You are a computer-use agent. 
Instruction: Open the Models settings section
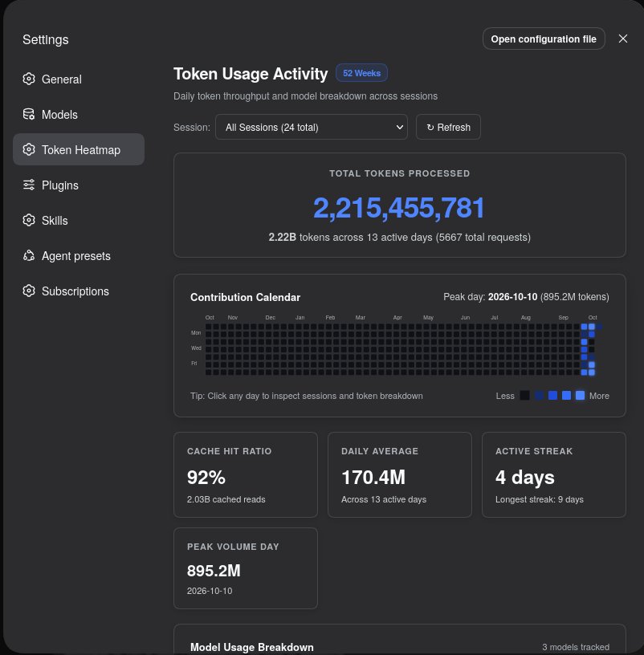79,115
